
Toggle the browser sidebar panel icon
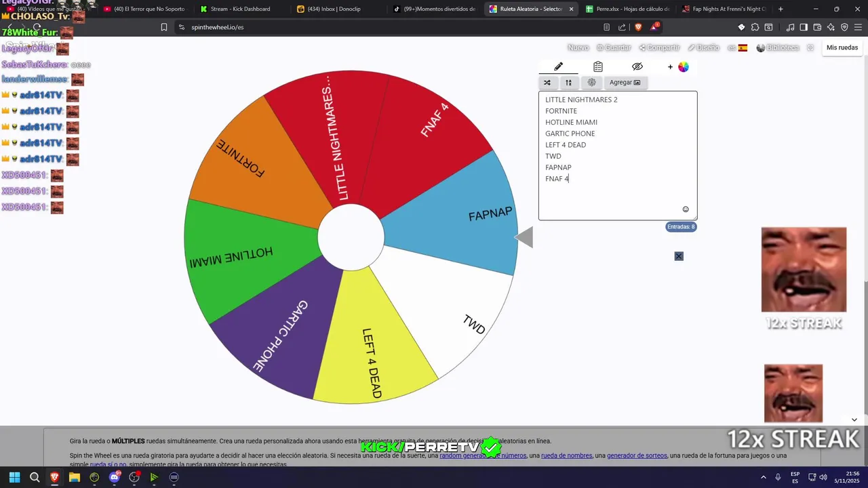pos(804,27)
